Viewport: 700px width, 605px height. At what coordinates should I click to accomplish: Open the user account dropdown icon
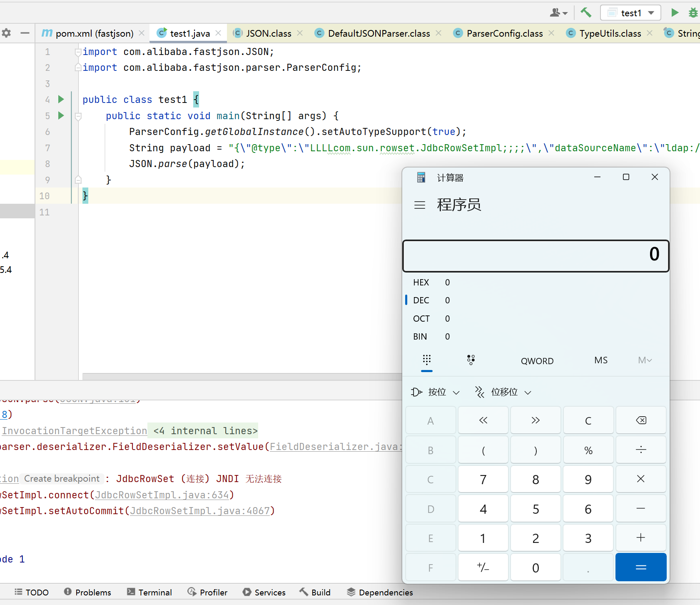558,13
